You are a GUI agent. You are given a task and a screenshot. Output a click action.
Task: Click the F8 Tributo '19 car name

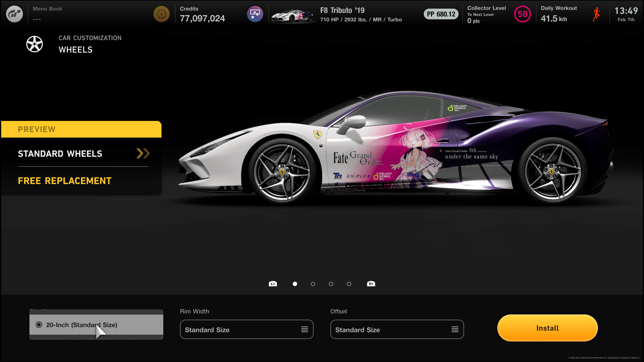pos(342,10)
